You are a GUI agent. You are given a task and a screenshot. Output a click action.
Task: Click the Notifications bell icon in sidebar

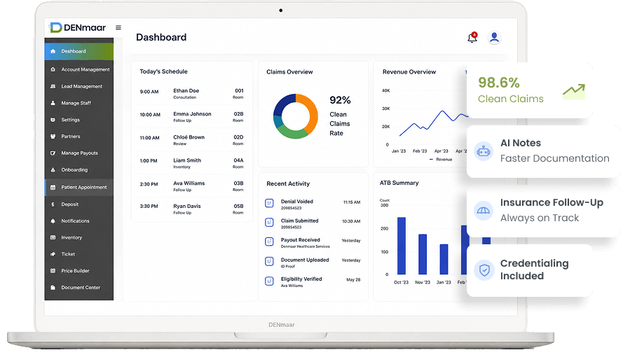tap(53, 220)
